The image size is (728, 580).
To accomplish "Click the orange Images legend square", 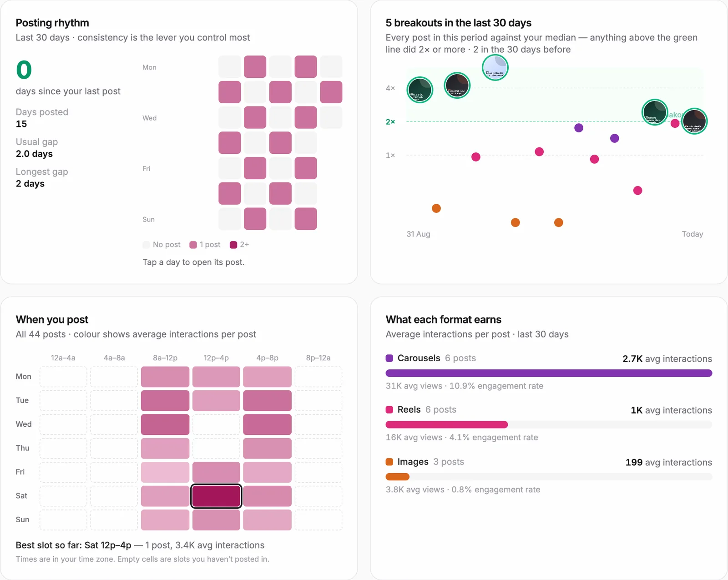I will pyautogui.click(x=389, y=462).
